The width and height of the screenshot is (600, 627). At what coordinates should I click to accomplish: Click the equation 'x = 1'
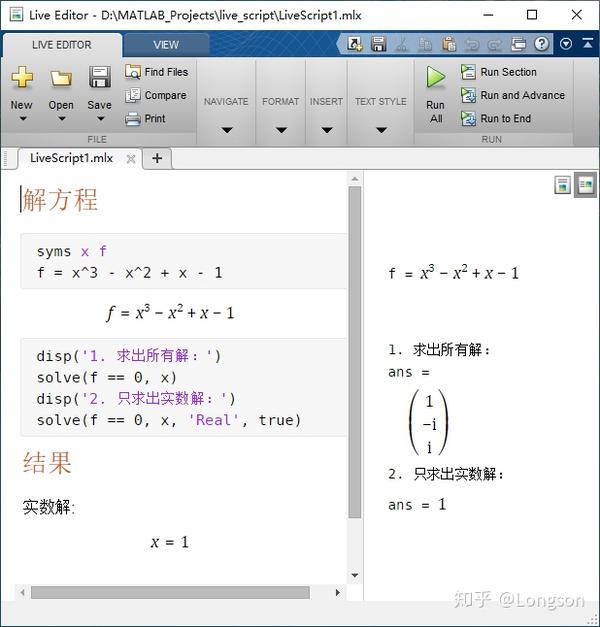pyautogui.click(x=169, y=542)
